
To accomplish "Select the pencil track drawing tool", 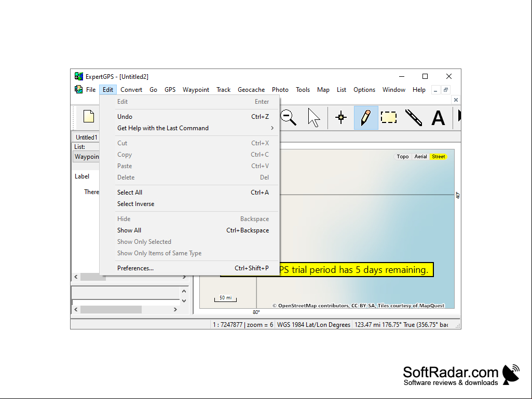I will tap(366, 117).
